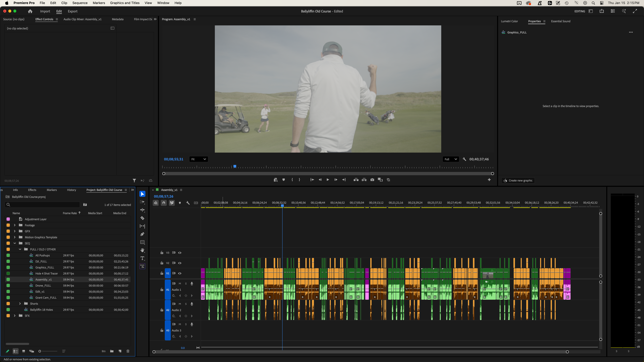Switch to the Lumetri Color tab
644x362 pixels.
pos(509,21)
